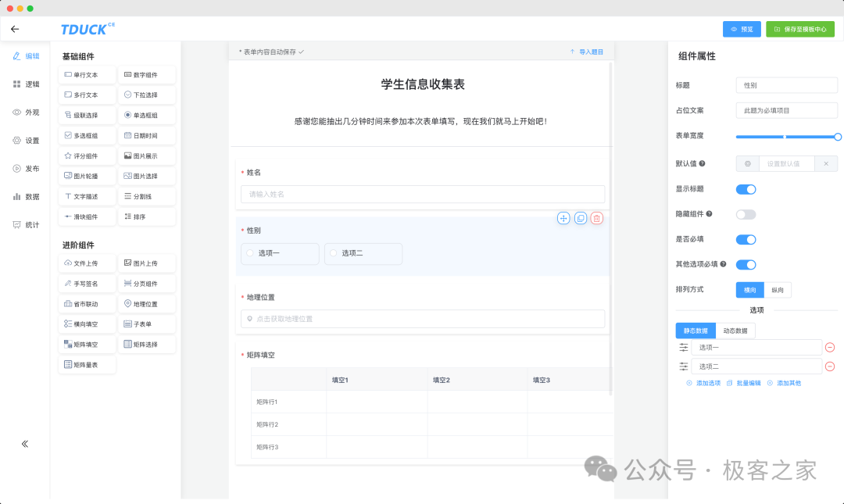Remove 选项一 with the red minus icon
The height and width of the screenshot is (504, 844).
click(830, 347)
